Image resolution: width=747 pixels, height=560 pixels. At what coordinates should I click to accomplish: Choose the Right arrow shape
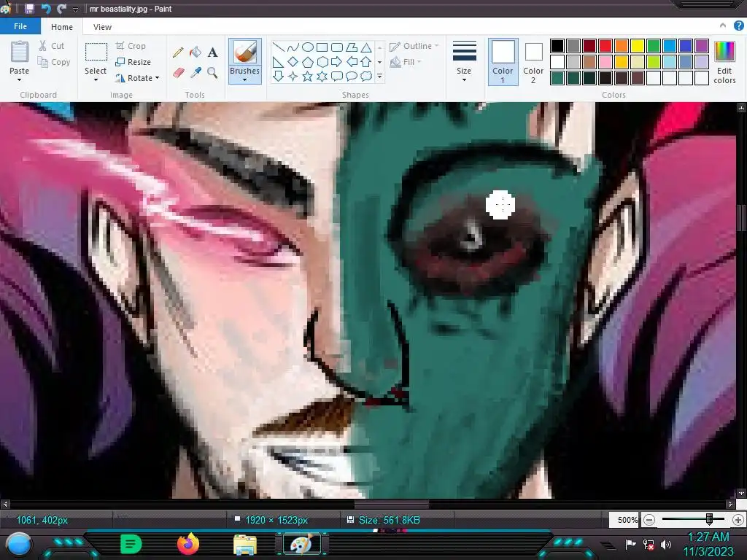tap(337, 62)
